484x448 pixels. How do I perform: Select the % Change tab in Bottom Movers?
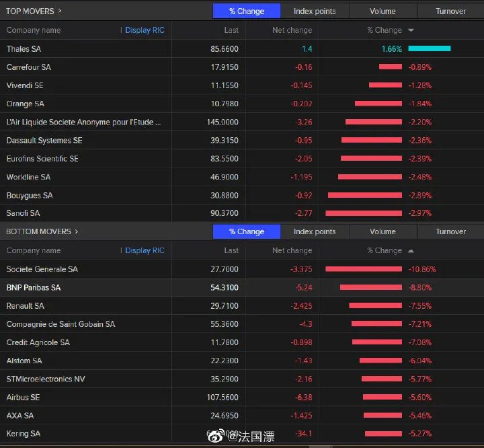[246, 231]
